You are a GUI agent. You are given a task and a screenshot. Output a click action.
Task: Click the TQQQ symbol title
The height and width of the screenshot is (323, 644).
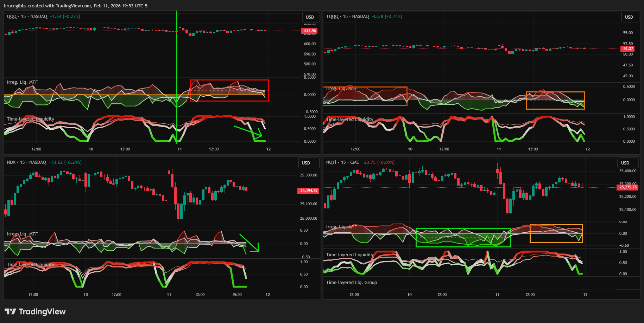[x=332, y=17]
